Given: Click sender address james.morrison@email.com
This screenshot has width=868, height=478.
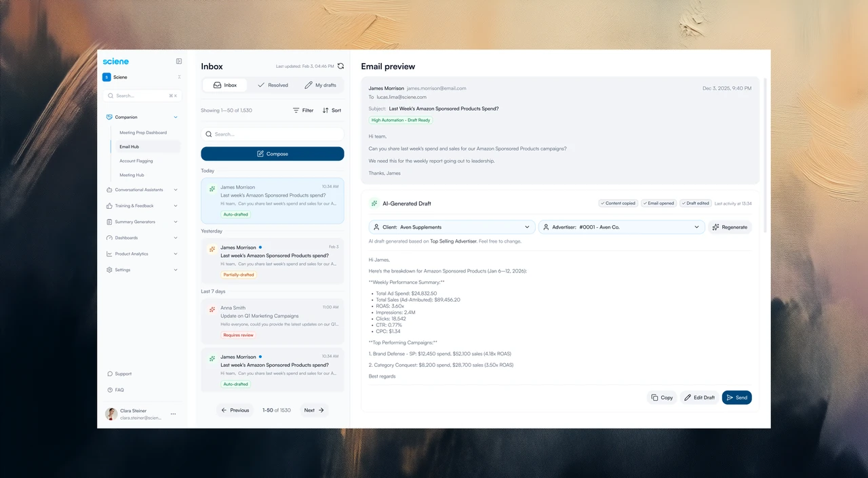Looking at the screenshot, I should coord(436,88).
